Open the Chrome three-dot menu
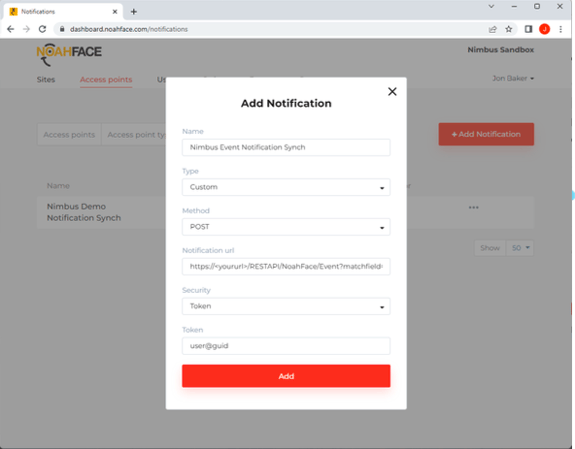 pos(560,29)
